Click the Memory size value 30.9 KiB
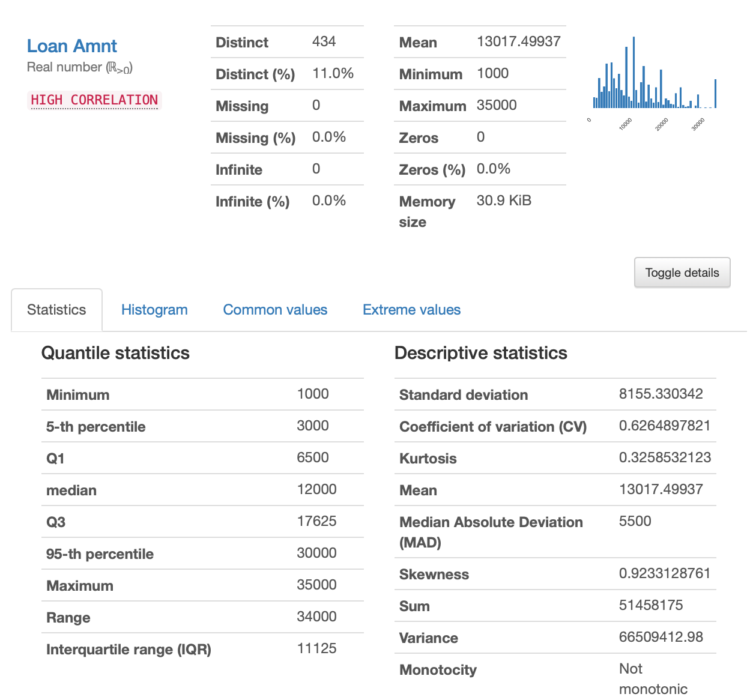This screenshot has width=753, height=700. pyautogui.click(x=504, y=201)
